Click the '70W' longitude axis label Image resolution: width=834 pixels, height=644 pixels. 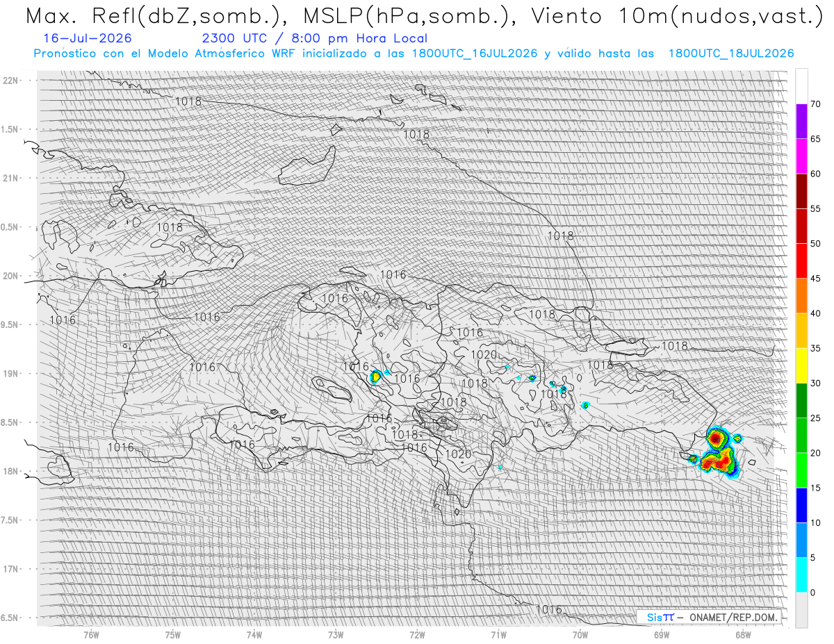pyautogui.click(x=580, y=634)
